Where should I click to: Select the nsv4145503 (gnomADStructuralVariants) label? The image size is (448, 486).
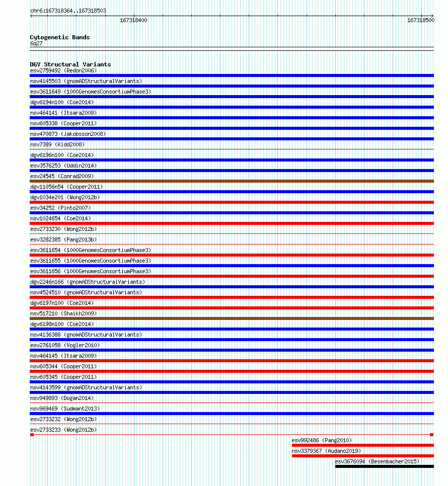pos(86,81)
